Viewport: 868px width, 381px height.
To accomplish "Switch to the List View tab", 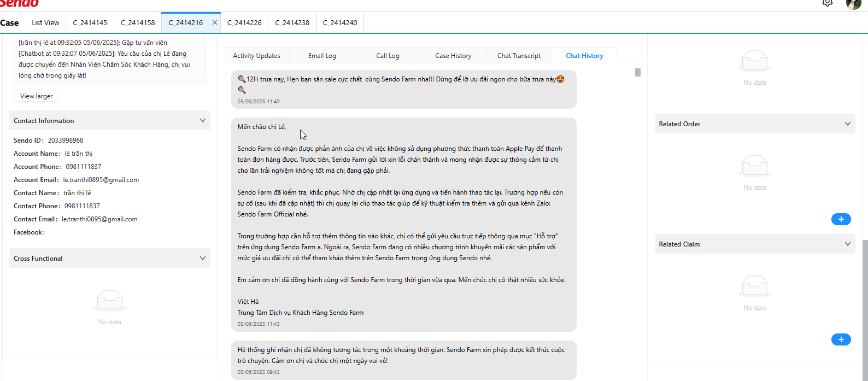I will click(x=45, y=22).
